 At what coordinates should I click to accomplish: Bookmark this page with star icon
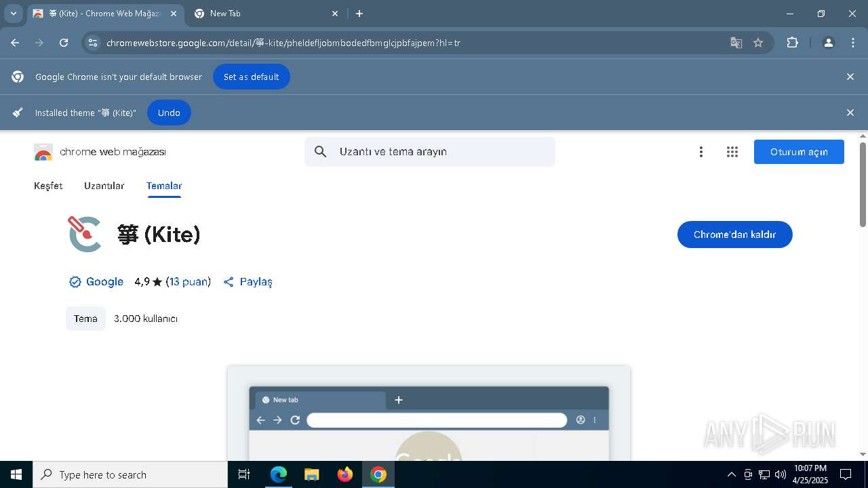tap(758, 43)
